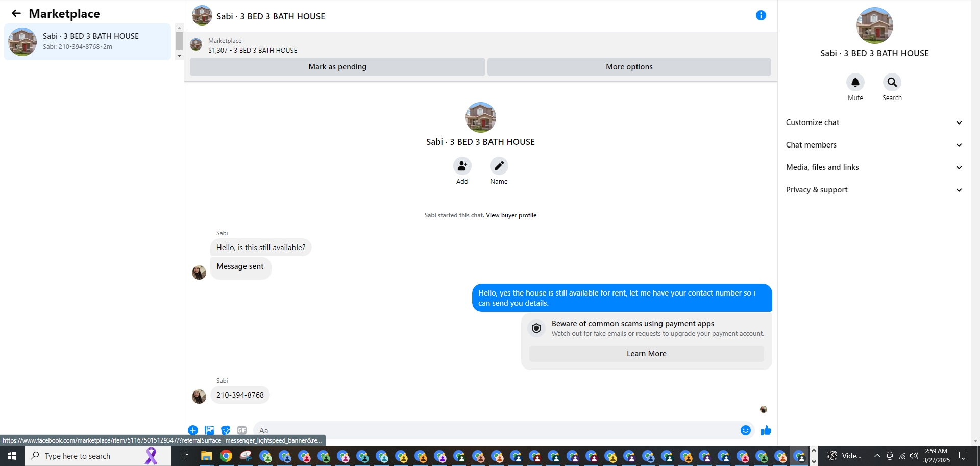
Task: Click taskbar clock 2:59 AM
Action: coord(936,456)
